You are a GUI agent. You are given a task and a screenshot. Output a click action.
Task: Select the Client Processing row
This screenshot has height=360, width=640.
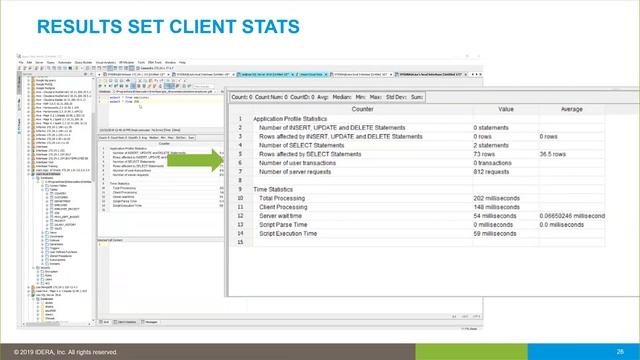[x=417, y=207]
